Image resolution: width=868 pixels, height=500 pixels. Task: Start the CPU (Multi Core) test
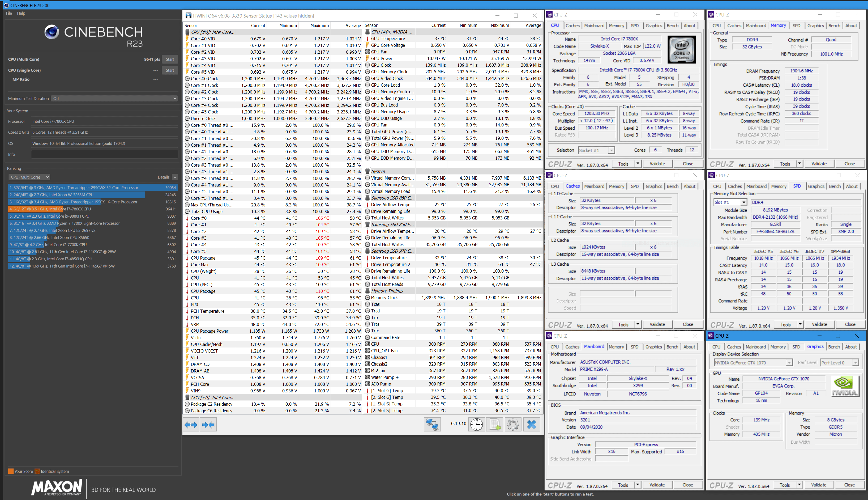pyautogui.click(x=170, y=60)
